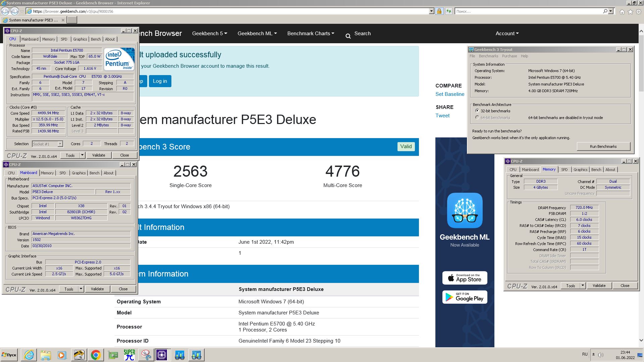644x362 pixels.
Task: Open Windows Media Player from the taskbar
Action: [62, 355]
